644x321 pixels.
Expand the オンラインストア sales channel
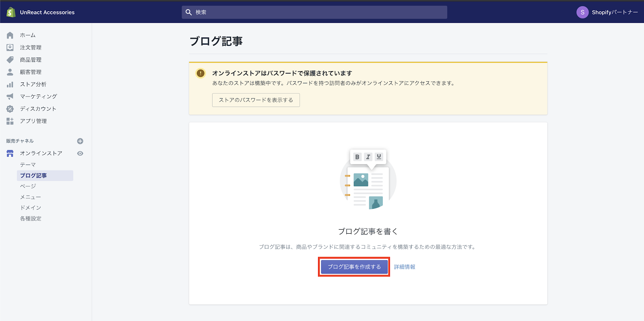pos(41,153)
